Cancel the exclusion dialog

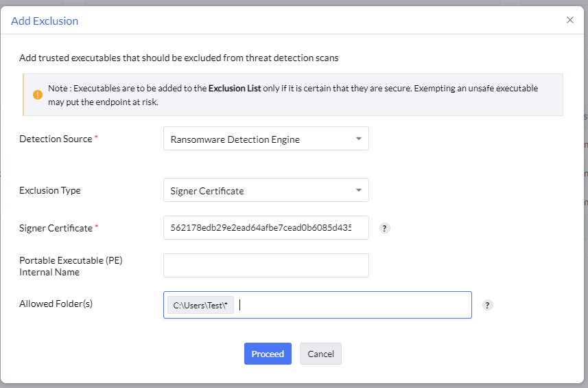tap(320, 354)
